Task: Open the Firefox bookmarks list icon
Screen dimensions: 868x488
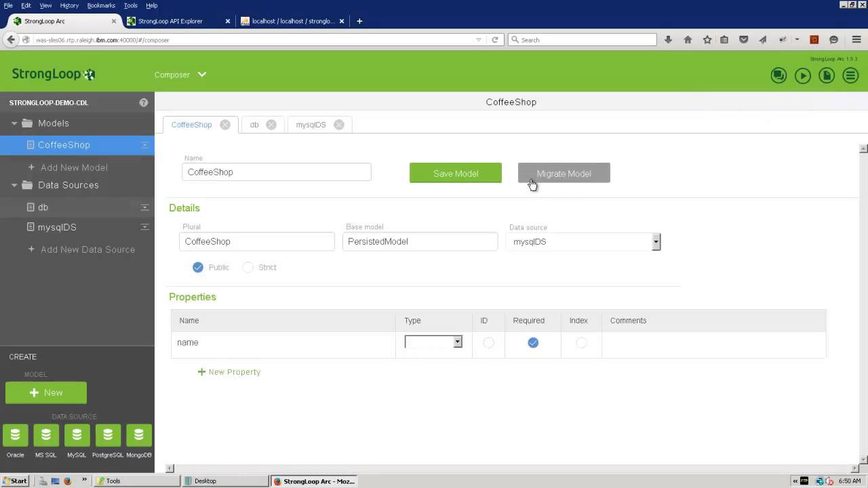Action: point(724,40)
